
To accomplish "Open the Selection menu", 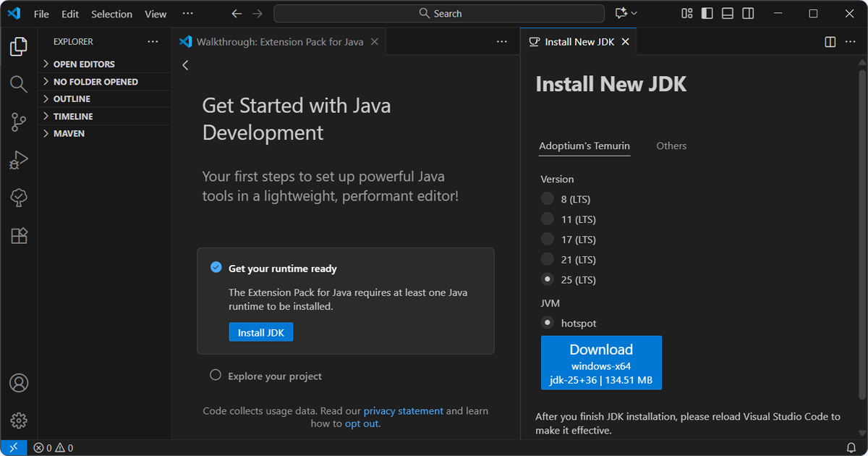I will click(111, 14).
